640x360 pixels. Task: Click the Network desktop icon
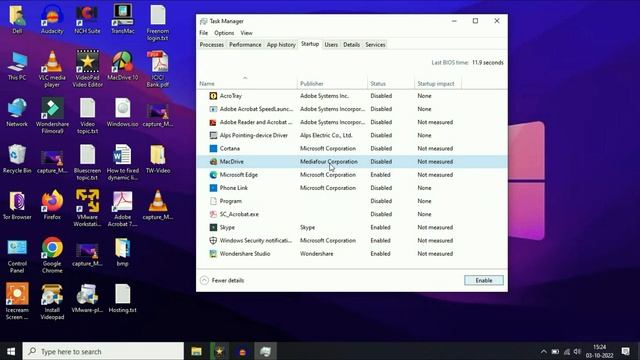click(x=17, y=112)
